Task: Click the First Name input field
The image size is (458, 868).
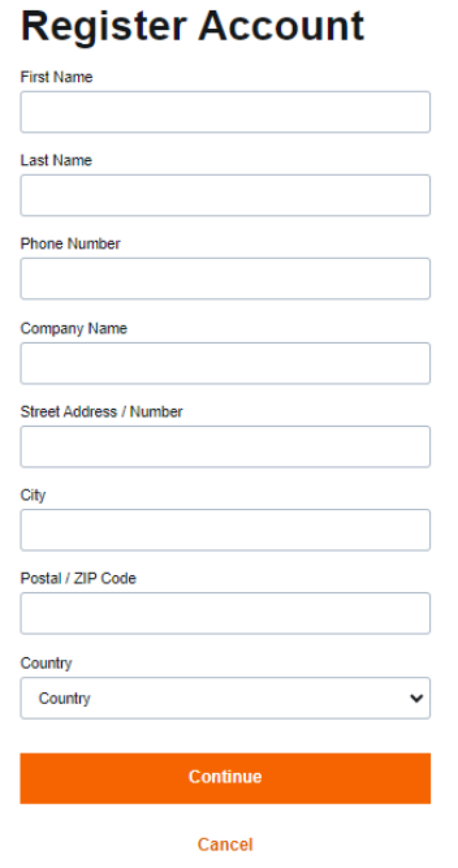Action: pos(225,112)
